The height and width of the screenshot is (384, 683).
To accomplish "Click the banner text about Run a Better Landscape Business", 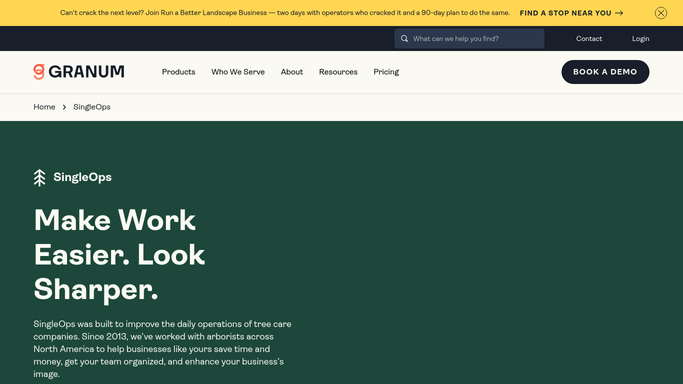I will click(285, 13).
